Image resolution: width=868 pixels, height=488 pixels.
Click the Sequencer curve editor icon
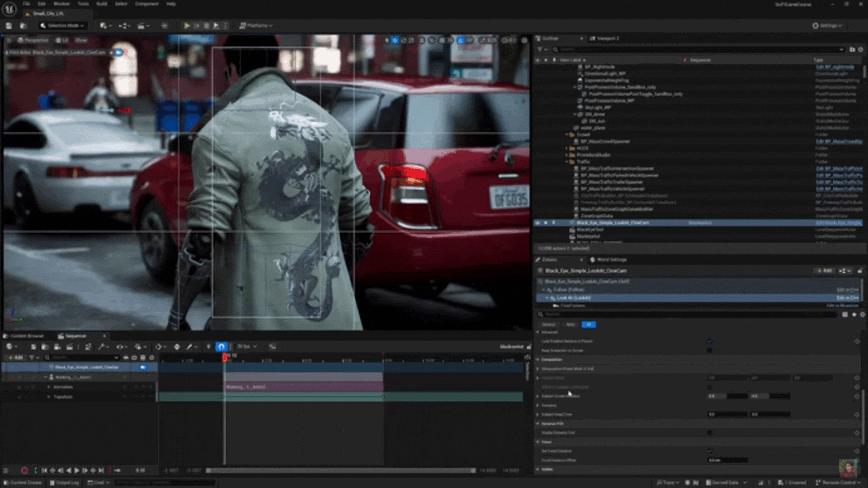tap(272, 347)
